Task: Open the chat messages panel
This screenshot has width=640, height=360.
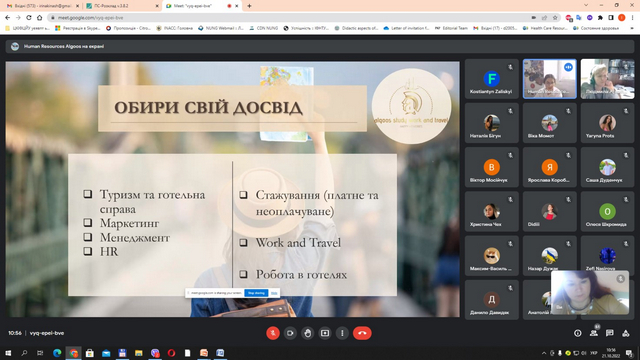Action: (610, 333)
